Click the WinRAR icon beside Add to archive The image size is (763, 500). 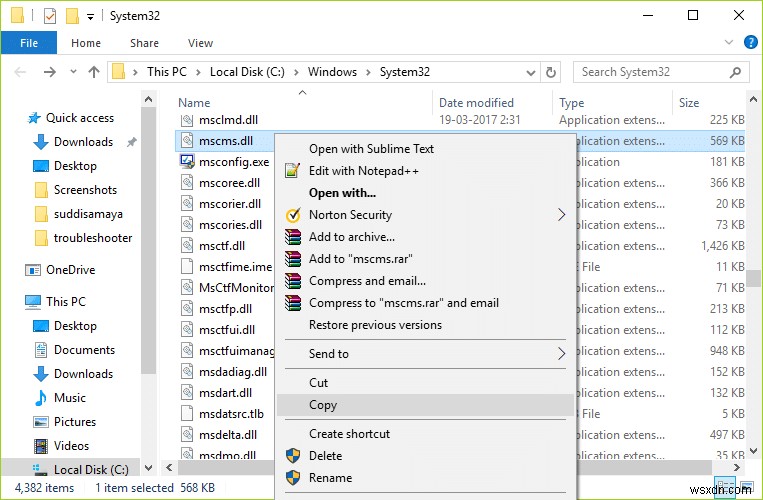pyautogui.click(x=293, y=237)
